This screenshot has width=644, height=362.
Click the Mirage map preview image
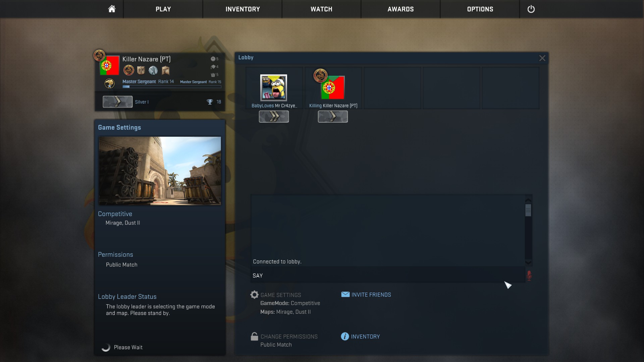point(160,170)
